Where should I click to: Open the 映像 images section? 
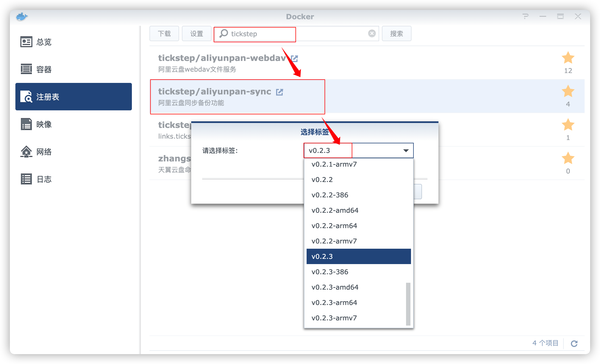74,124
